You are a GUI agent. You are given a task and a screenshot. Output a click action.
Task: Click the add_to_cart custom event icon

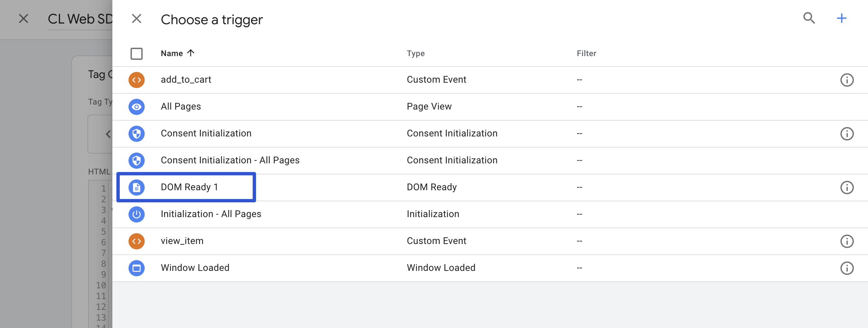[137, 80]
